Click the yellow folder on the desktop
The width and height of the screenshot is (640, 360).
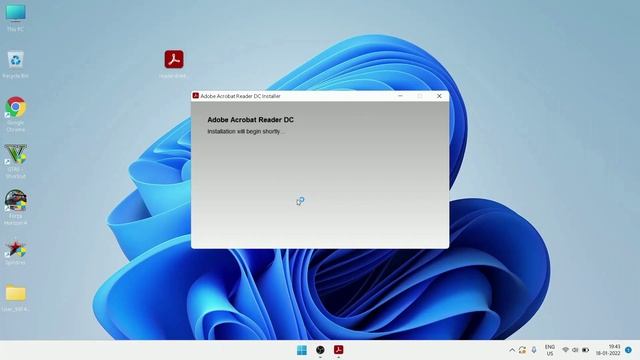(x=16, y=298)
